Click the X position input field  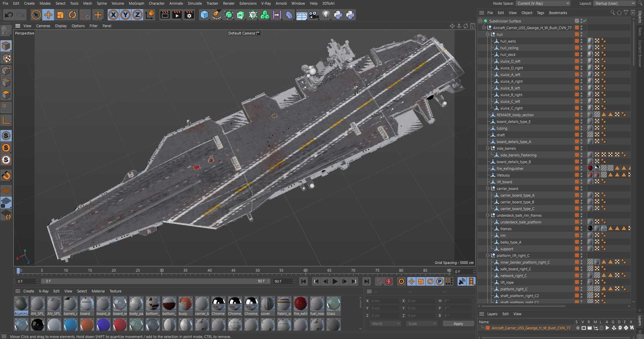point(385,301)
